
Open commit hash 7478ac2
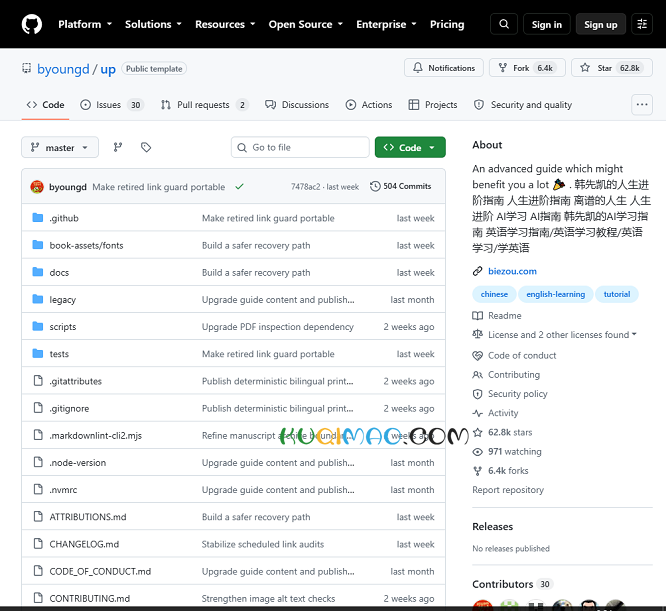(305, 186)
